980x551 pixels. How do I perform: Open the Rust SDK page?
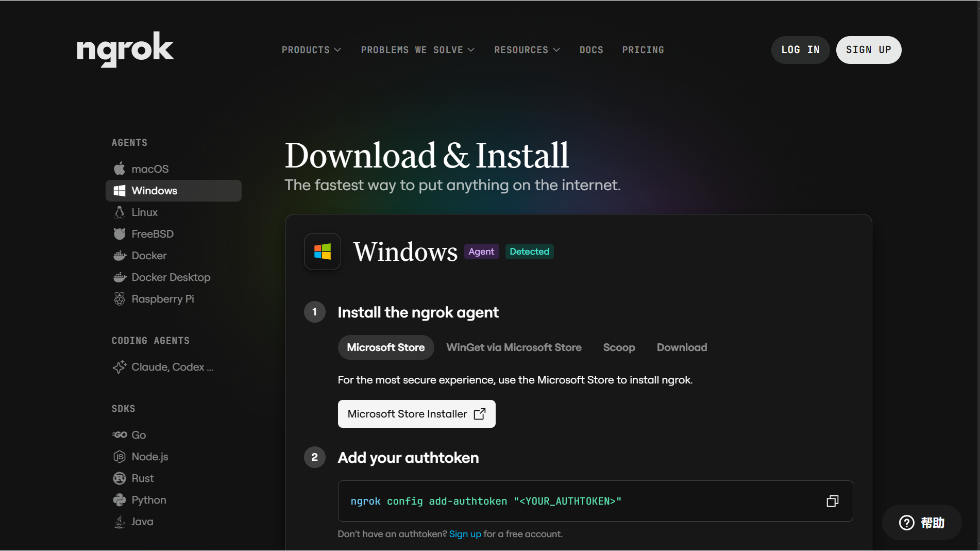174,478
